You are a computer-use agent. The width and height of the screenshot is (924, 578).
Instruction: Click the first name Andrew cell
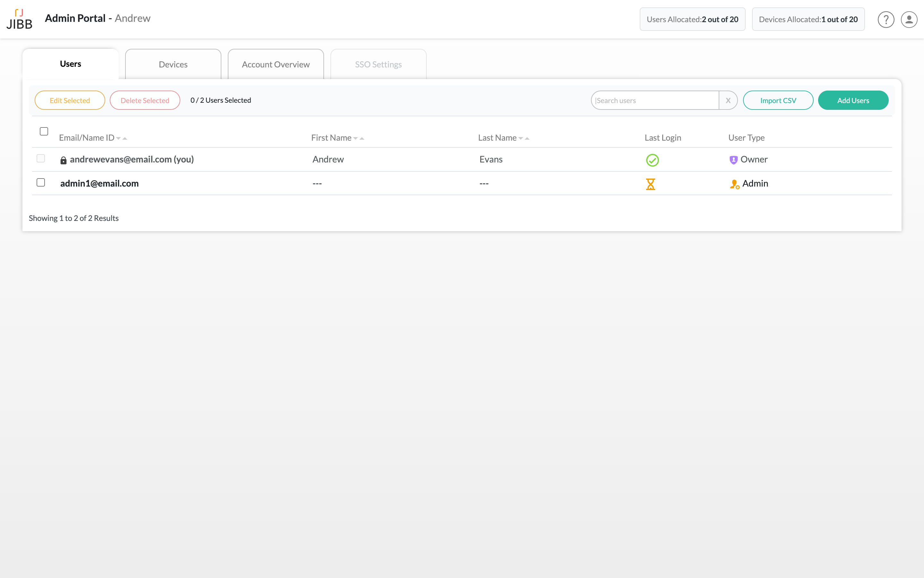pos(328,159)
